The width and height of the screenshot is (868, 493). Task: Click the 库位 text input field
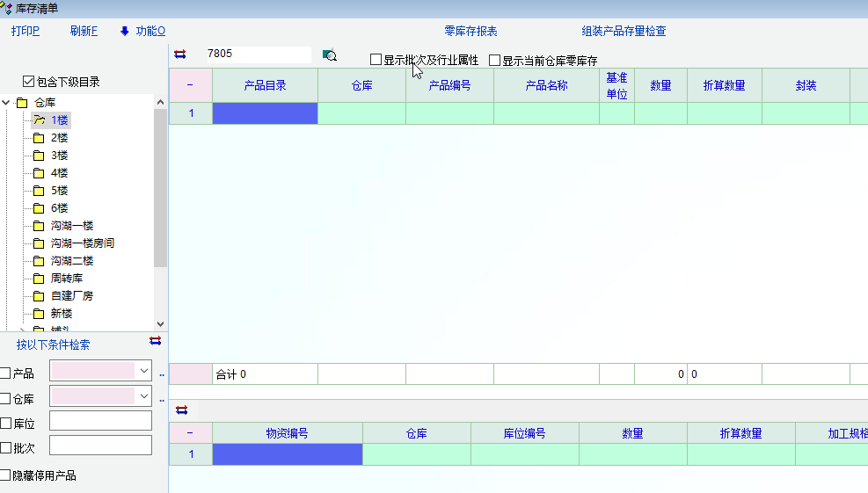click(x=100, y=421)
